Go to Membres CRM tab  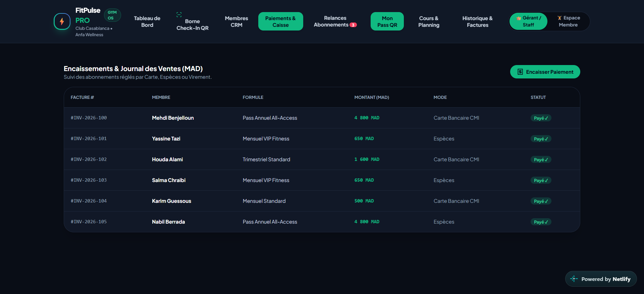[236, 21]
